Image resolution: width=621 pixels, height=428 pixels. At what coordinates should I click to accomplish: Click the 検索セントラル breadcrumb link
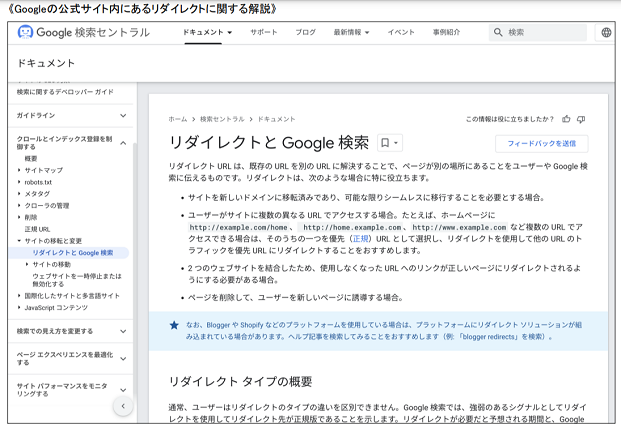click(222, 119)
